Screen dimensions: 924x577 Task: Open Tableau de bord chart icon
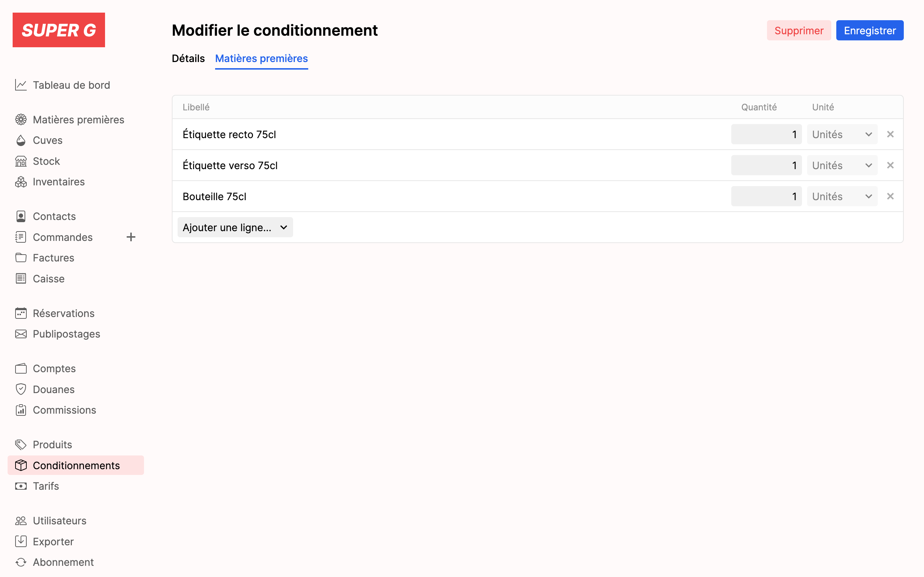(21, 85)
